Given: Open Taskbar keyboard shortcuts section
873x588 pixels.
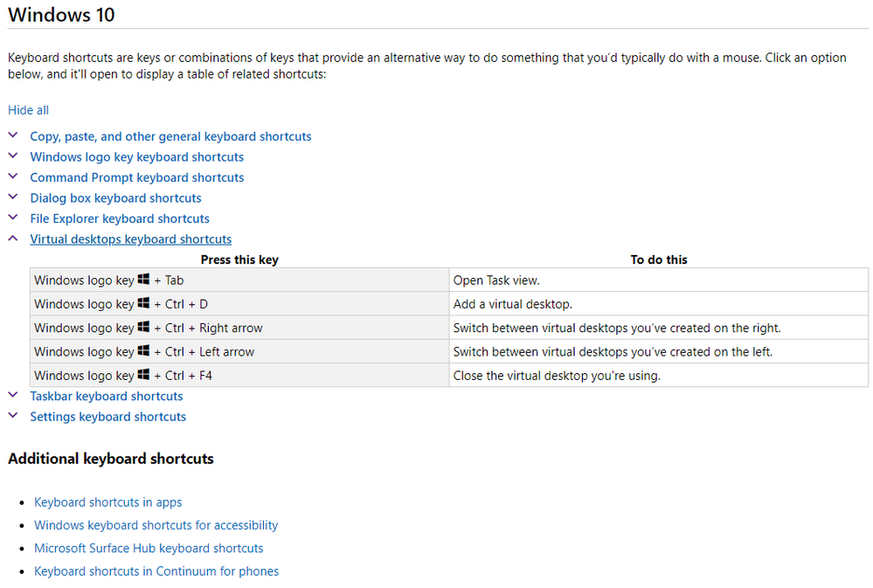Looking at the screenshot, I should coord(107,397).
